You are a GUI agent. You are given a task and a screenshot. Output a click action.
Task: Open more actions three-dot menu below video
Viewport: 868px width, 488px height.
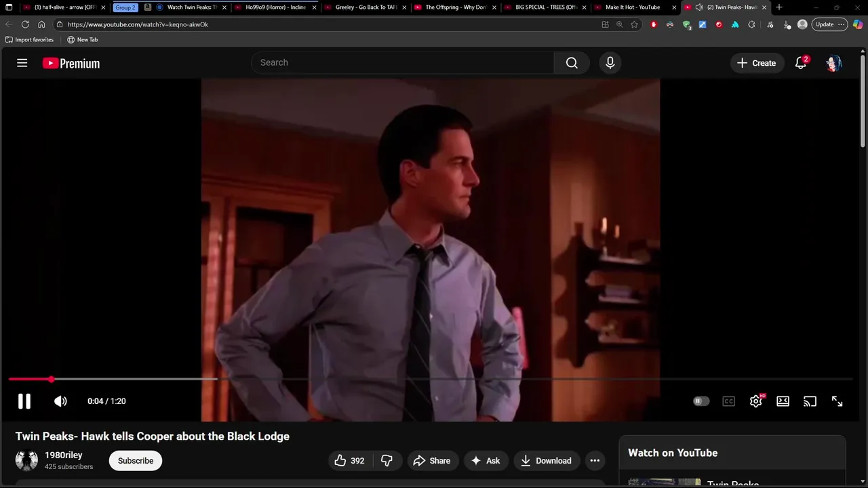pyautogui.click(x=595, y=461)
